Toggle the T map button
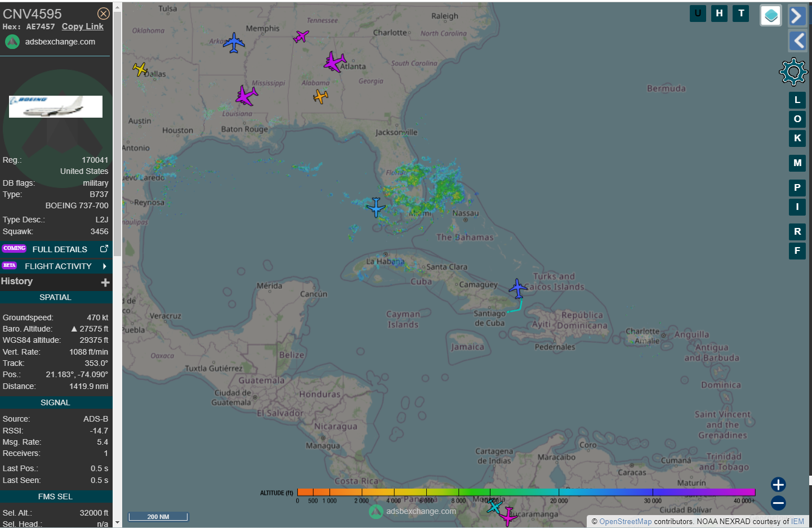812x528 pixels. pos(741,14)
